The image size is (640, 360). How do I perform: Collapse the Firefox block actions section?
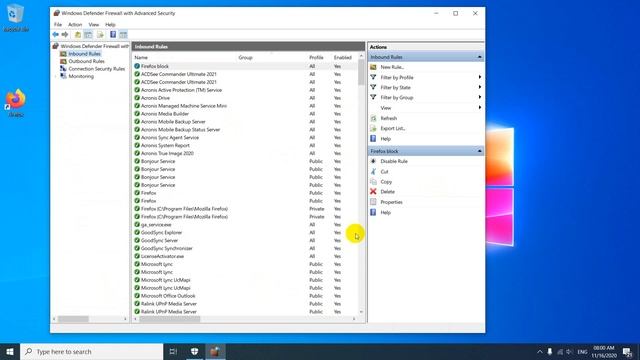480,151
